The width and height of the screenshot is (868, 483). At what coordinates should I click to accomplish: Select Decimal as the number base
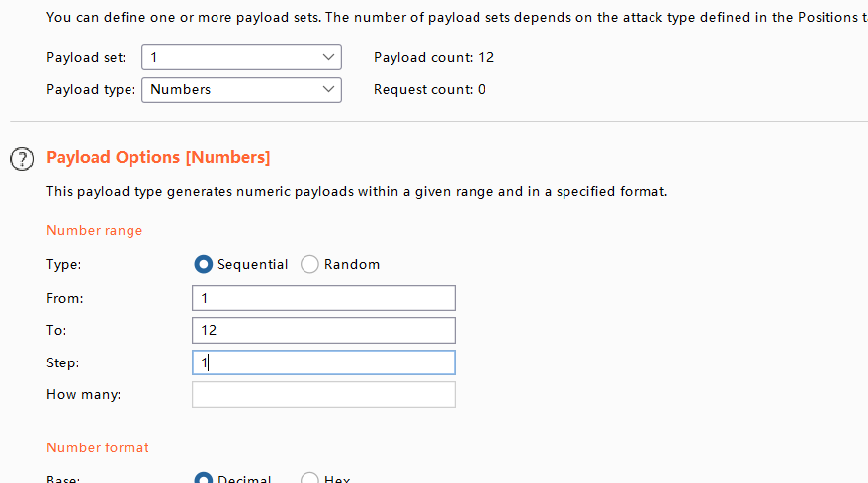(205, 479)
